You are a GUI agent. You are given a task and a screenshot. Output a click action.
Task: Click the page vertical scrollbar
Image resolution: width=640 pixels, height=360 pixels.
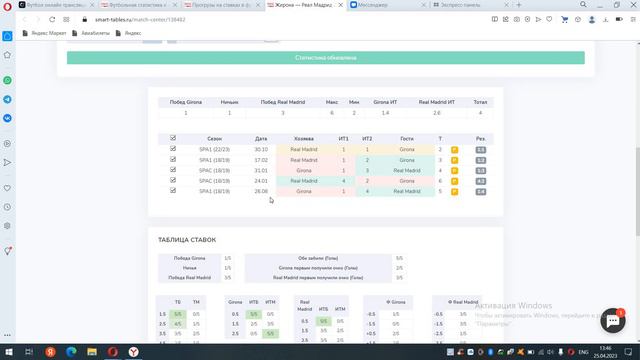[x=638, y=192]
